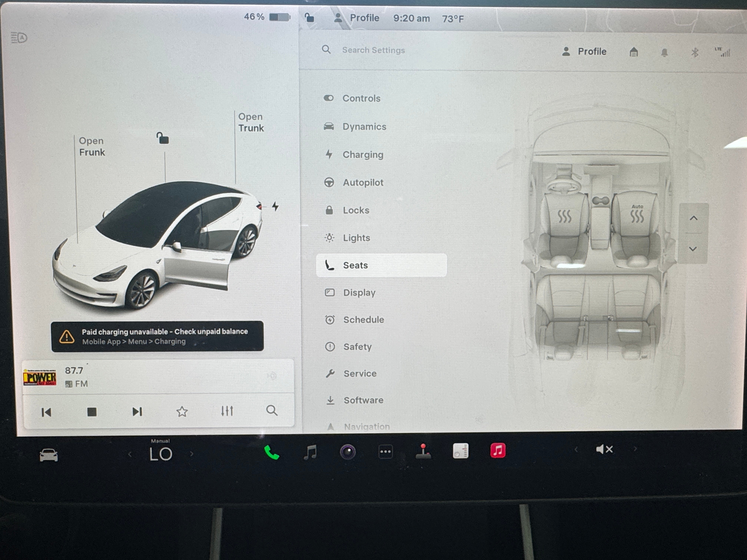Open the Phone app icon
This screenshot has height=560, width=747.
[x=272, y=452]
